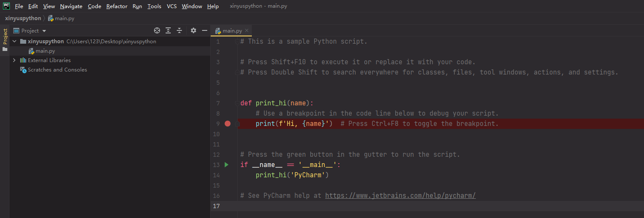Viewport: 644px width, 218px height.
Task: Click the Collapse All icon
Action: (179, 30)
